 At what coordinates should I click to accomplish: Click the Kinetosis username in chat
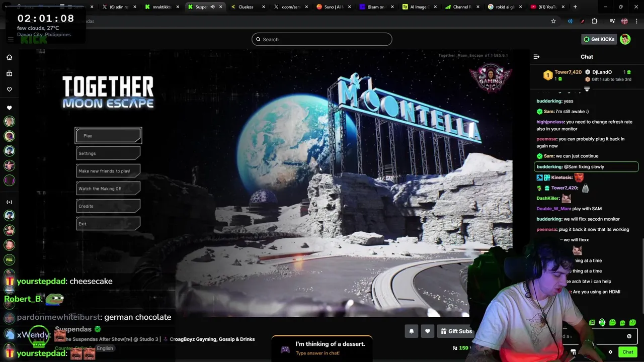pyautogui.click(x=561, y=177)
